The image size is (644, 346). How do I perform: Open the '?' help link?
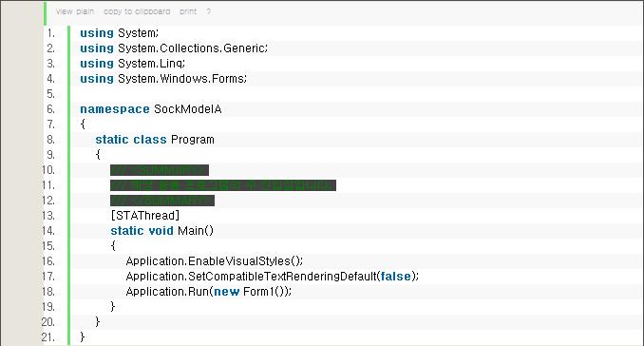click(209, 11)
